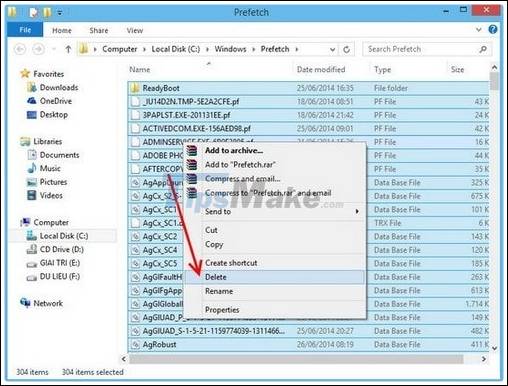508x386 pixels.
Task: Sort by Date modified column
Action: [321, 69]
